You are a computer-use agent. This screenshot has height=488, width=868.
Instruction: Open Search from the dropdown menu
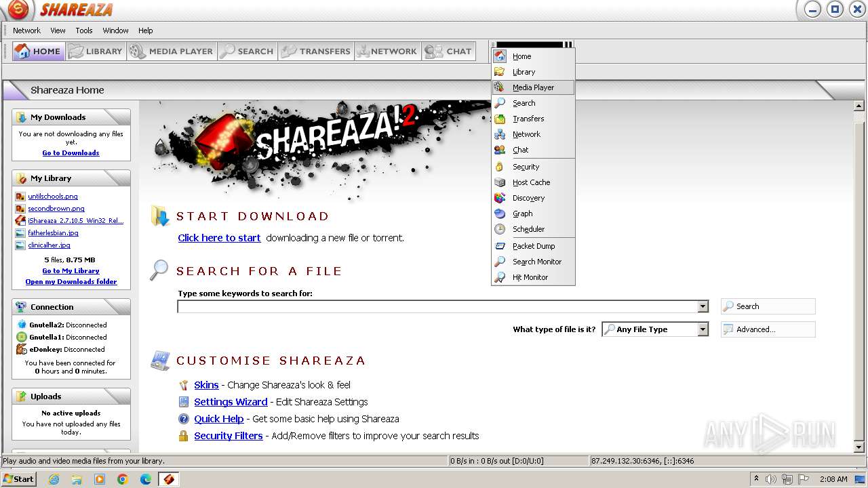tap(533, 103)
